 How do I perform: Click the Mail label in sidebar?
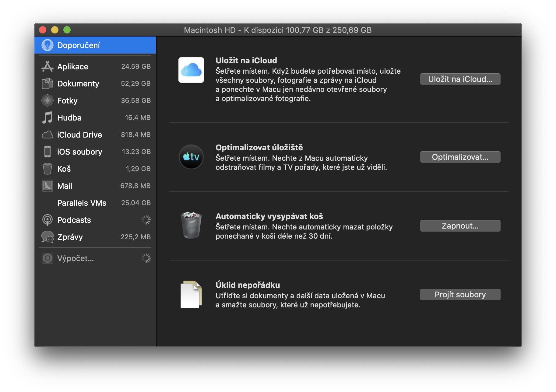point(65,186)
